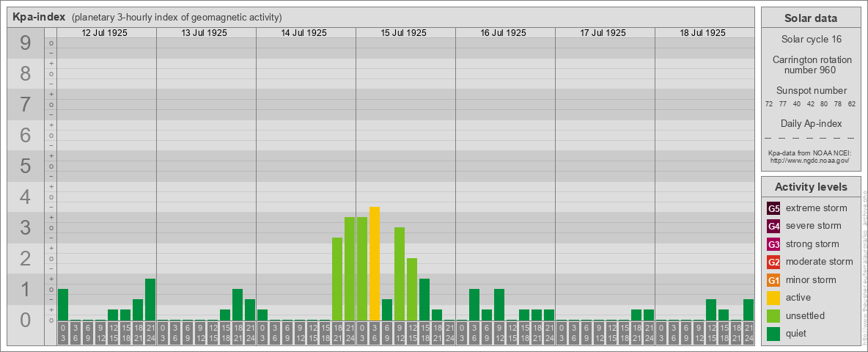
Task: Click the G4 severe storm legend icon
Action: click(x=773, y=227)
